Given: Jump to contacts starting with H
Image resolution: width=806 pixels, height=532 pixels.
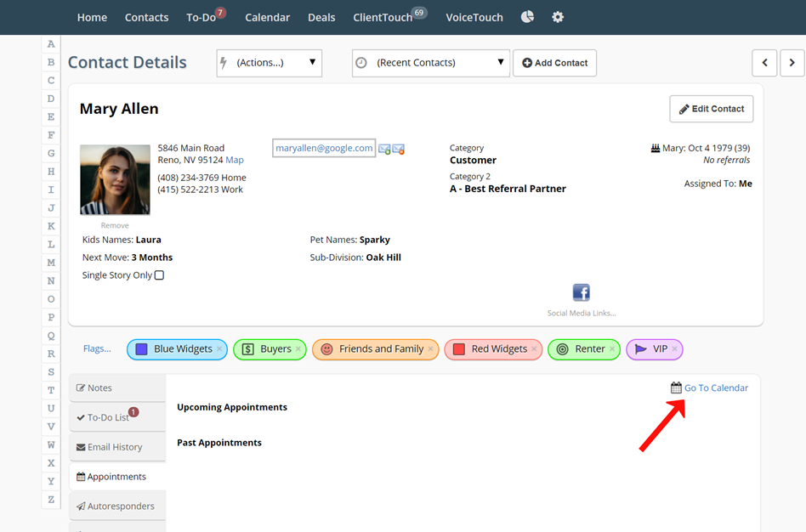Looking at the screenshot, I should [x=51, y=172].
